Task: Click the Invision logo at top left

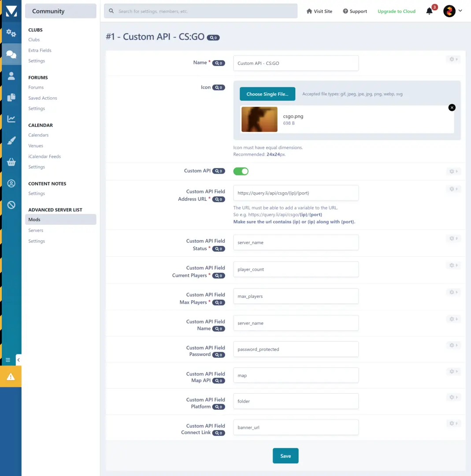Action: click(x=11, y=11)
